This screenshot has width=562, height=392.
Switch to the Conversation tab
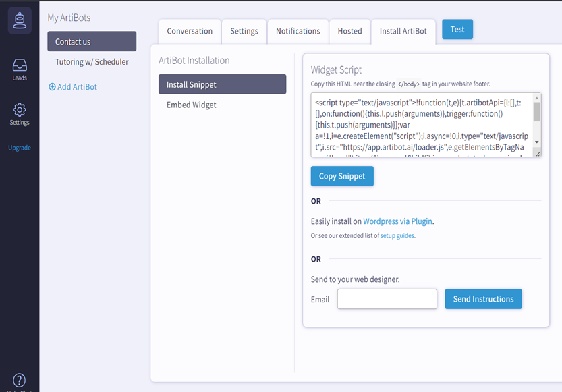point(190,31)
